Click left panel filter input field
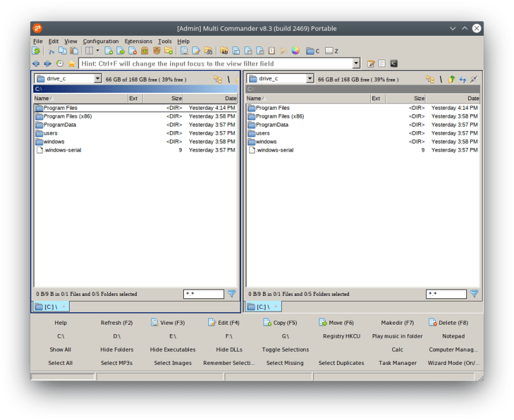 [x=203, y=294]
